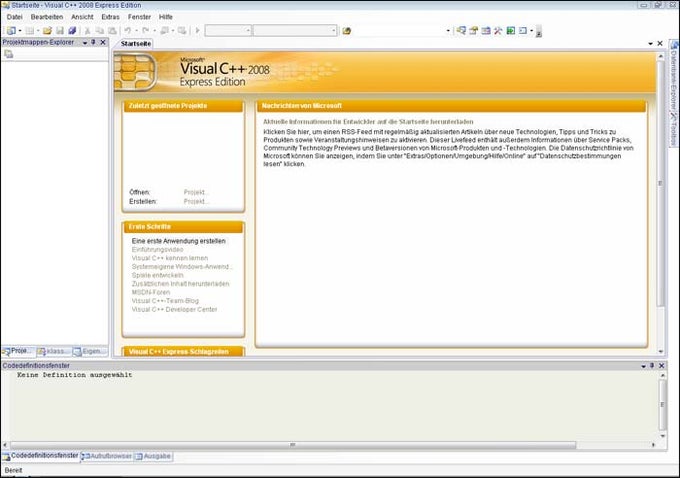This screenshot has height=478, width=680.
Task: Open the Ansicht menu
Action: click(82, 17)
